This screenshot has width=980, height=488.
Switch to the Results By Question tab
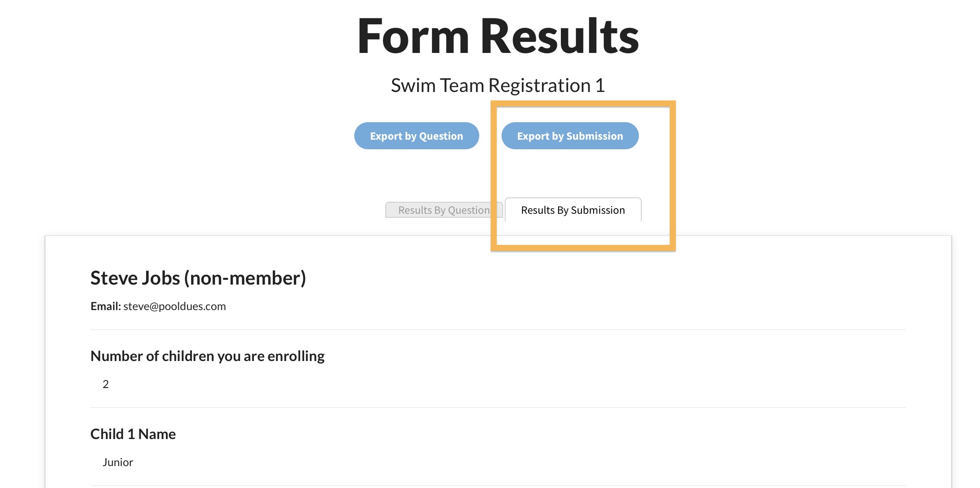(x=443, y=210)
